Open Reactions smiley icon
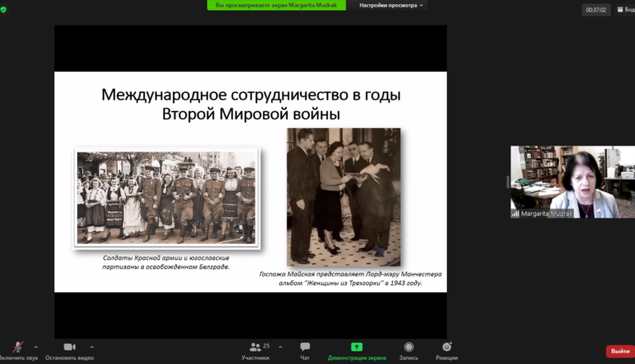This screenshot has height=364, width=635. (x=447, y=346)
